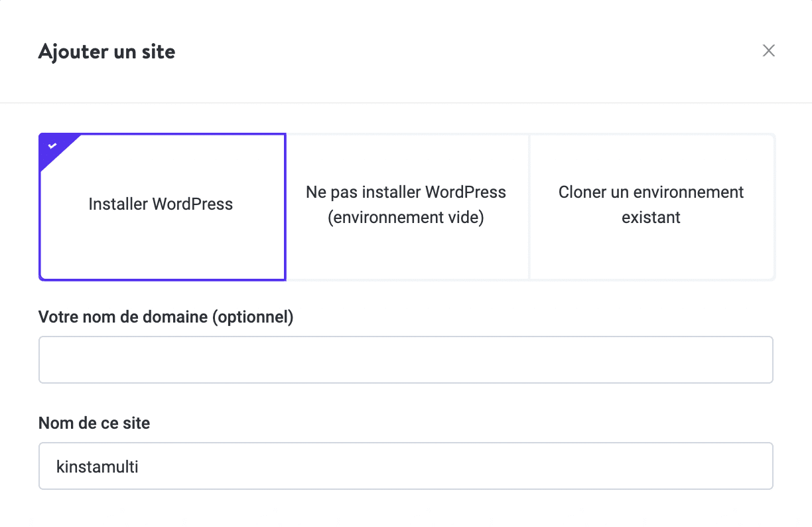Screen dimensions: 812x527
Task: Re-select the WordPress installation card
Action: [x=161, y=204]
